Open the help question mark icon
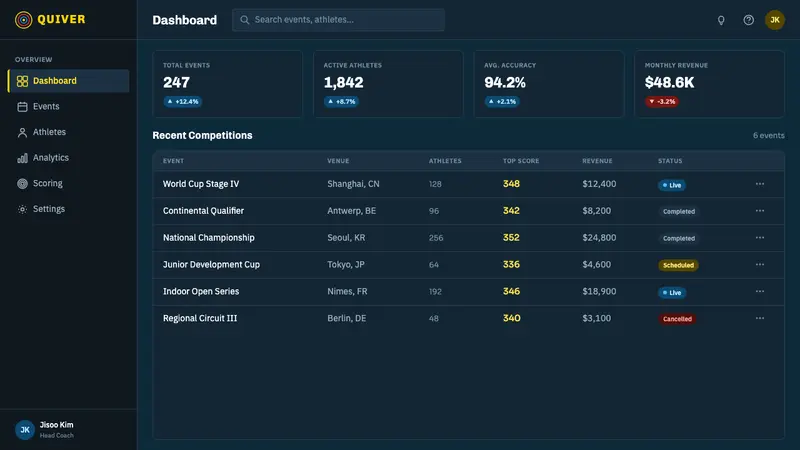Viewport: 800px width, 450px height. click(x=748, y=20)
